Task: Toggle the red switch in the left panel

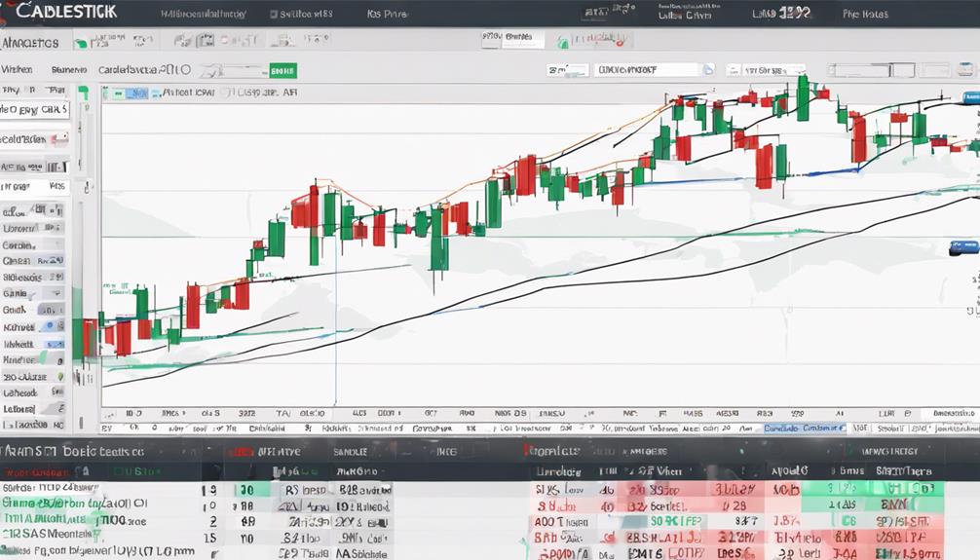Action: [x=60, y=138]
